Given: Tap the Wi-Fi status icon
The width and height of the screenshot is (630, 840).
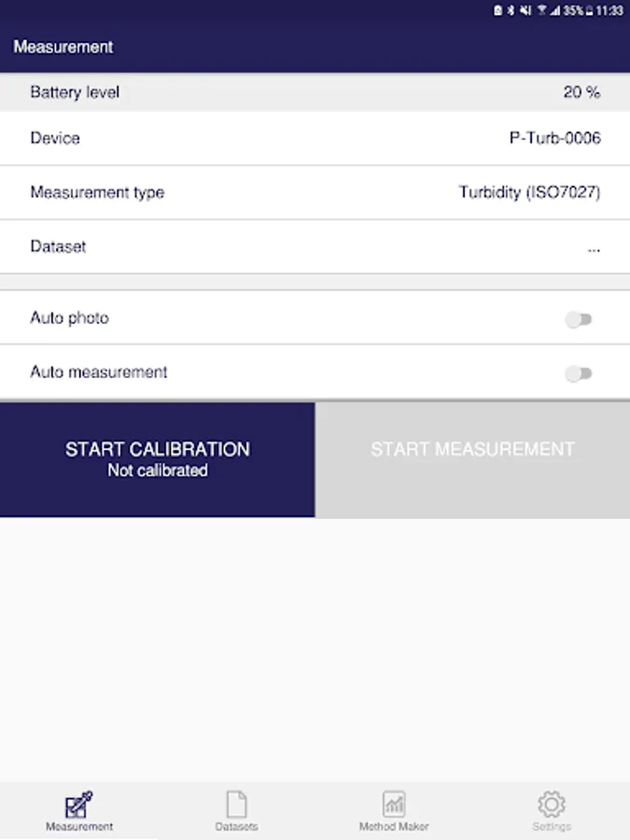Looking at the screenshot, I should point(541,10).
